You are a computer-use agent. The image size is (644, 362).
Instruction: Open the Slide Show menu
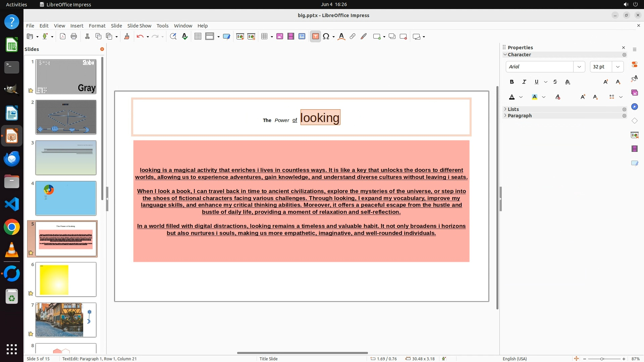click(139, 26)
